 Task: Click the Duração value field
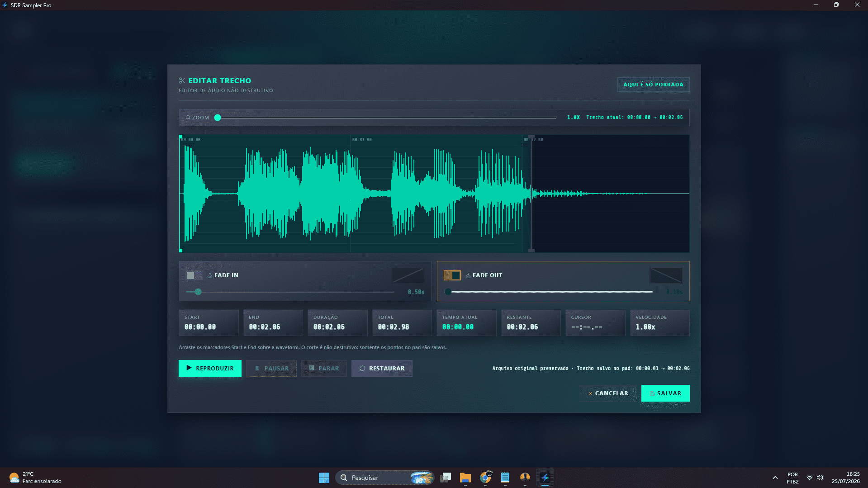(x=337, y=323)
